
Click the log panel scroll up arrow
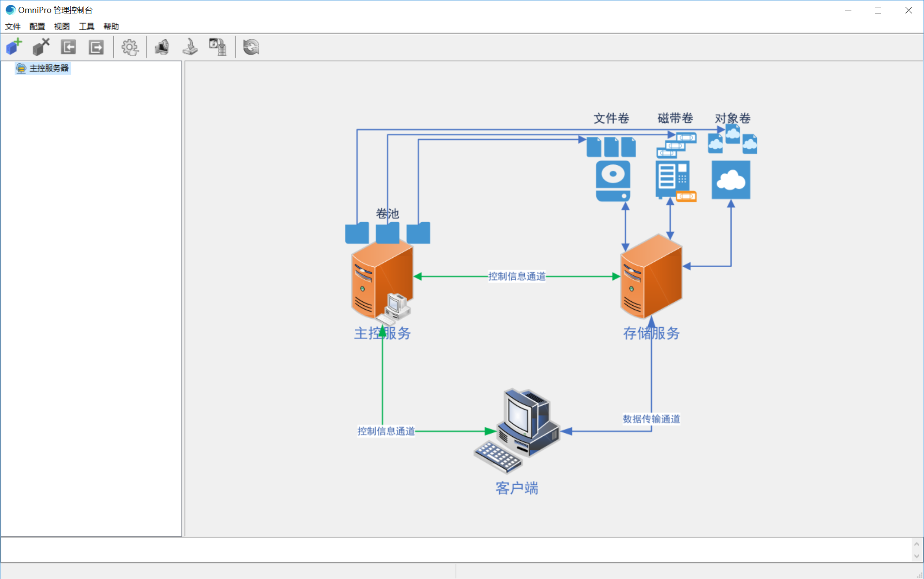(x=917, y=544)
